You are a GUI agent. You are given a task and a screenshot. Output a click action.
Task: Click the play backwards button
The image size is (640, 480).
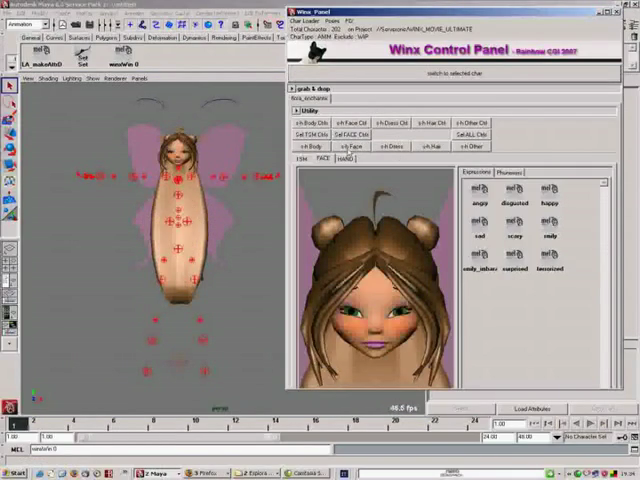click(x=576, y=424)
